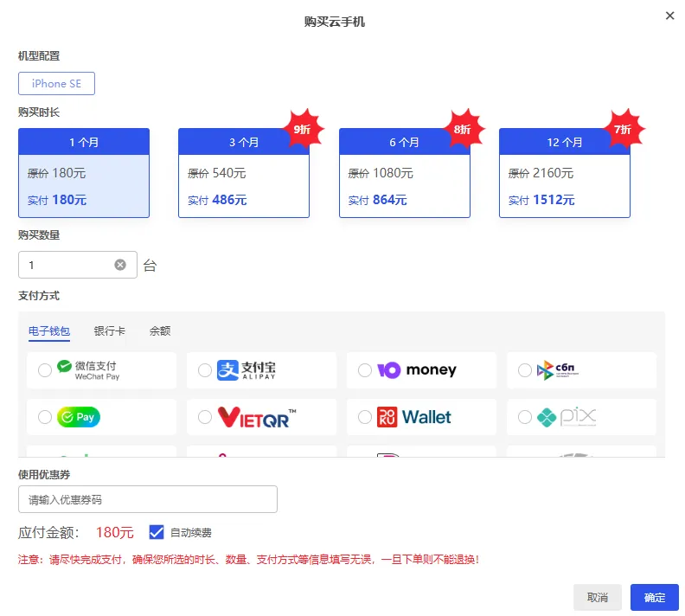Click the green Pay logo
The width and height of the screenshot is (685, 616).
pyautogui.click(x=79, y=417)
